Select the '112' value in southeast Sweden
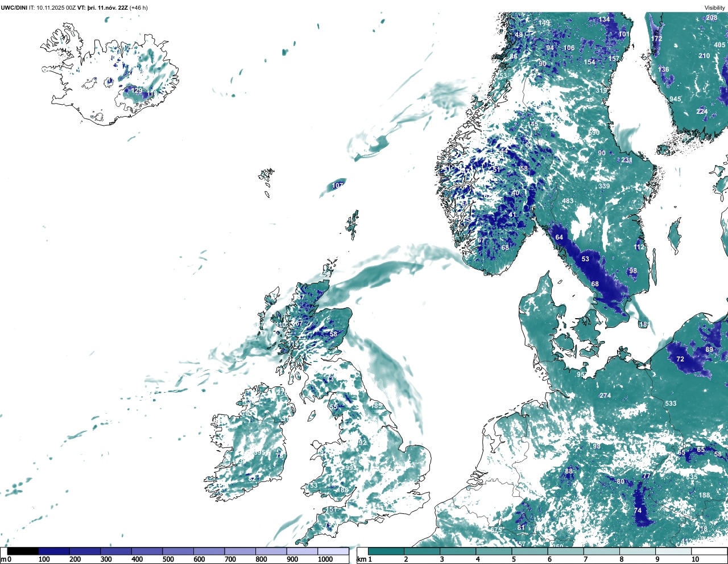This screenshot has width=728, height=564. coord(639,247)
